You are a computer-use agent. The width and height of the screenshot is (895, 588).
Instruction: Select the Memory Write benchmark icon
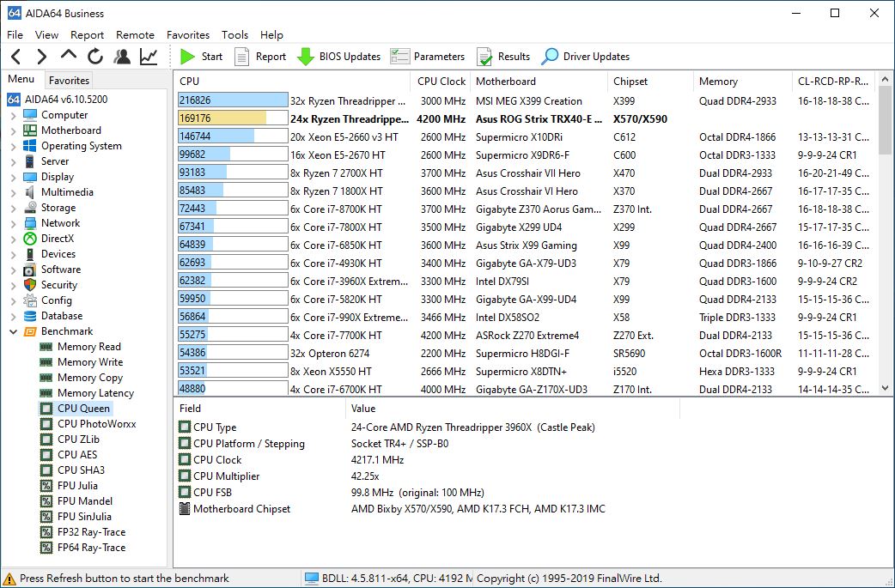tap(46, 362)
